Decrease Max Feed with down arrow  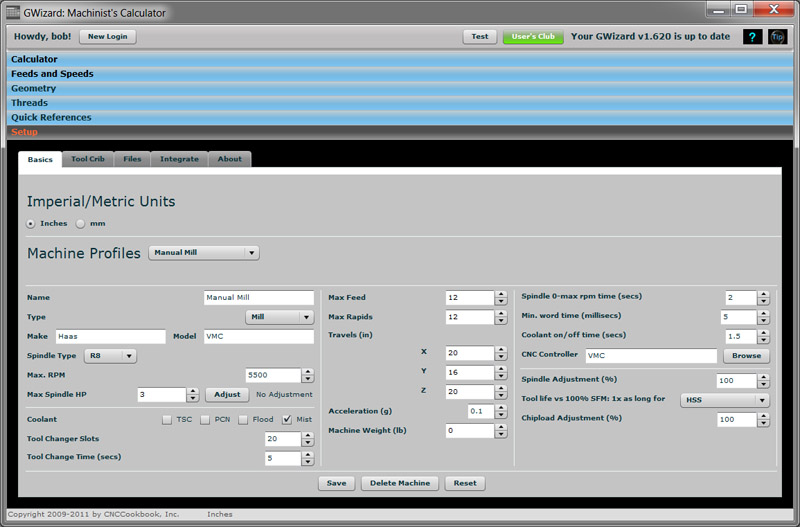pyautogui.click(x=500, y=301)
